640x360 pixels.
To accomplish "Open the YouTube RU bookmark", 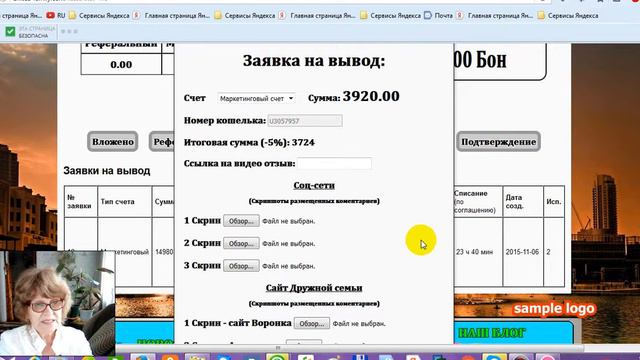I will 56,16.
